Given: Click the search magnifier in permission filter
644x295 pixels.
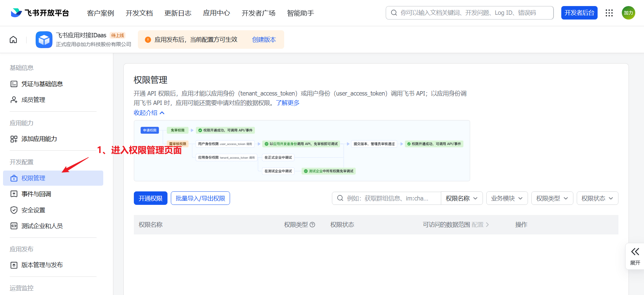Looking at the screenshot, I should pyautogui.click(x=340, y=198).
